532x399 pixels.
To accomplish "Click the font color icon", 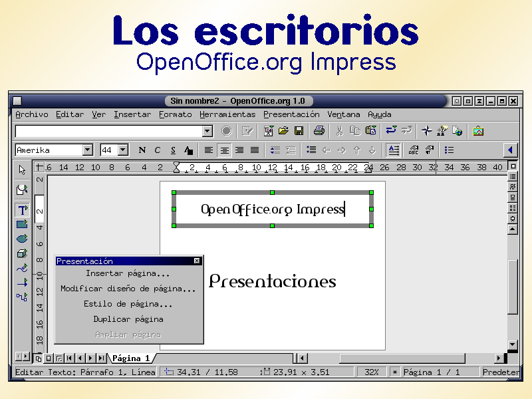I will [x=189, y=150].
